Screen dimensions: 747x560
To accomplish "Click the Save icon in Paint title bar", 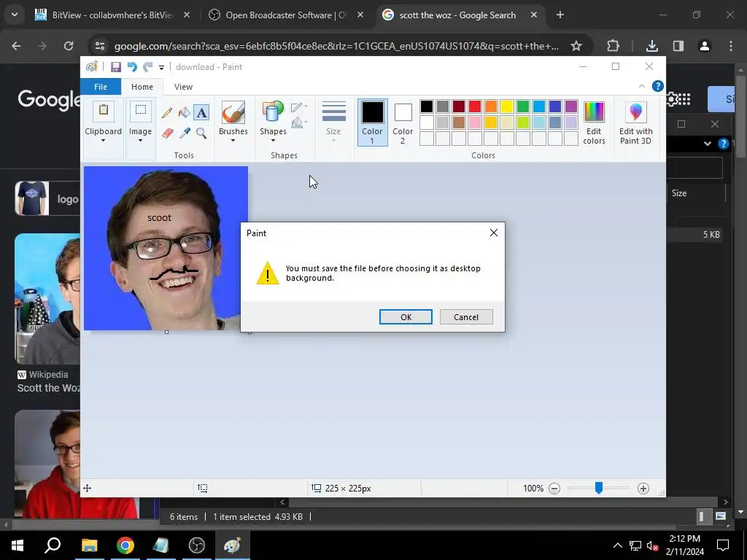I will tap(116, 67).
